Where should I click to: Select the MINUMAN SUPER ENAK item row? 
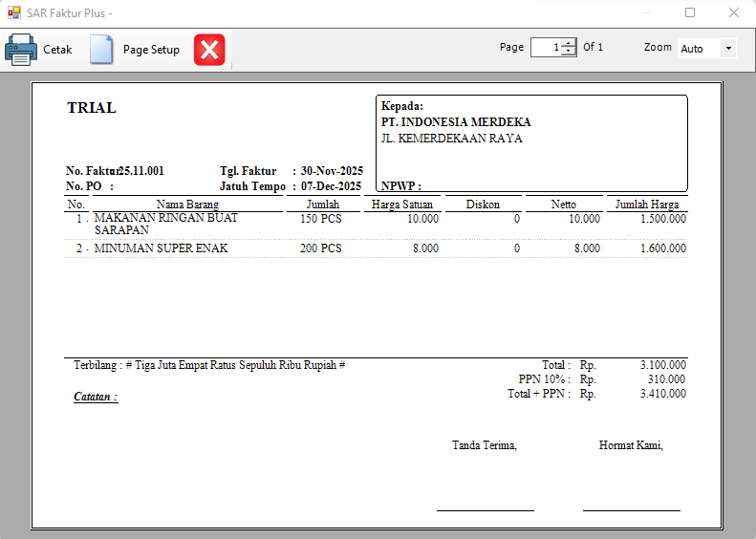161,248
